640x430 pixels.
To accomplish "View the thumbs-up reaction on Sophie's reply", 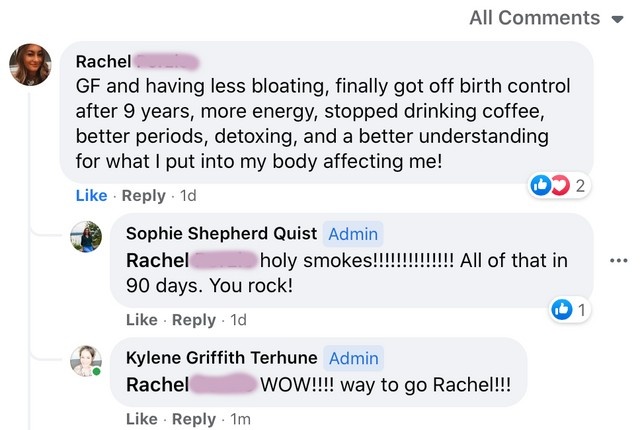I will [562, 311].
